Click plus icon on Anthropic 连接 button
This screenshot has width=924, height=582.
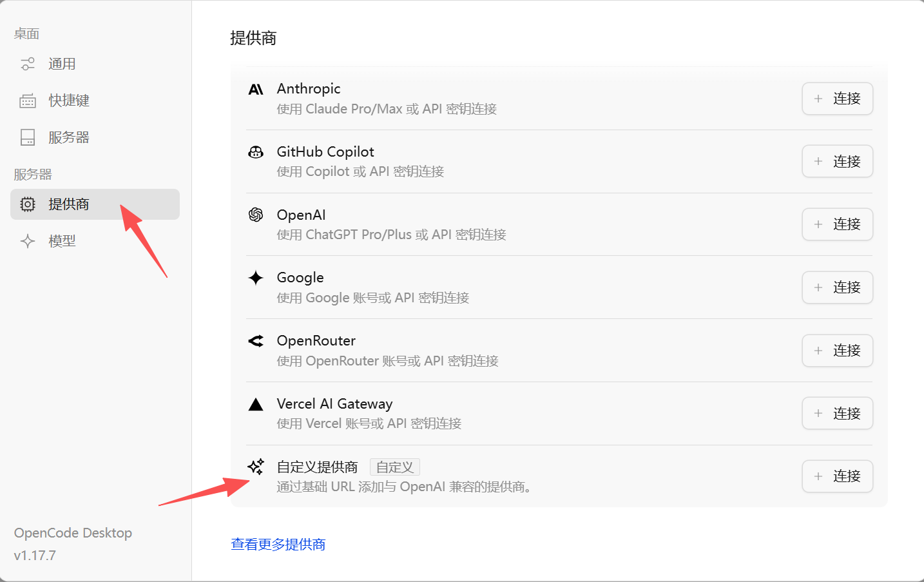click(x=818, y=99)
